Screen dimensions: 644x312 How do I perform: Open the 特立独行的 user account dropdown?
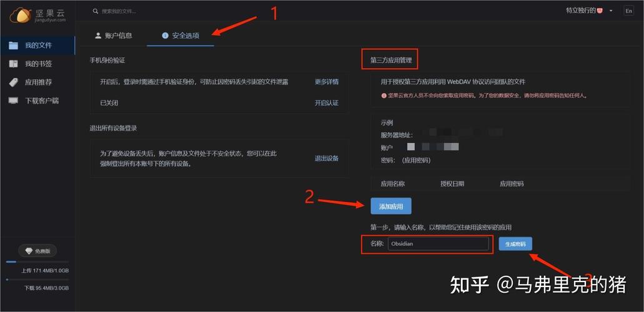(x=589, y=11)
